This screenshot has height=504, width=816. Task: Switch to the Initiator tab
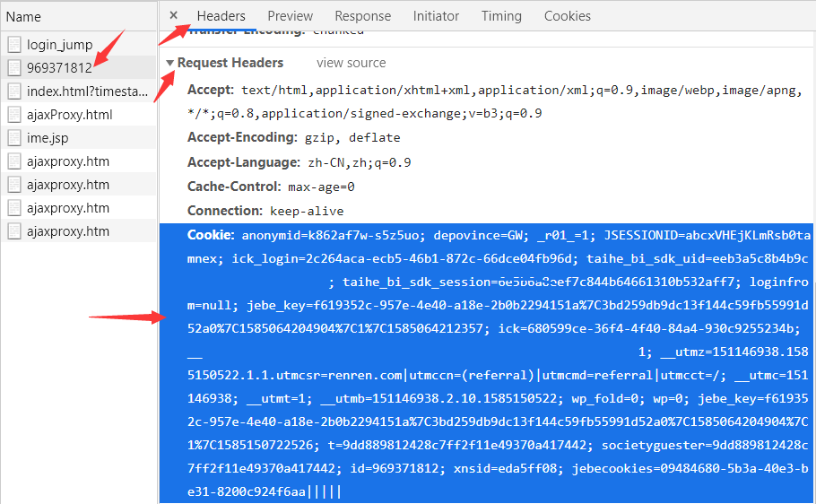coord(436,16)
